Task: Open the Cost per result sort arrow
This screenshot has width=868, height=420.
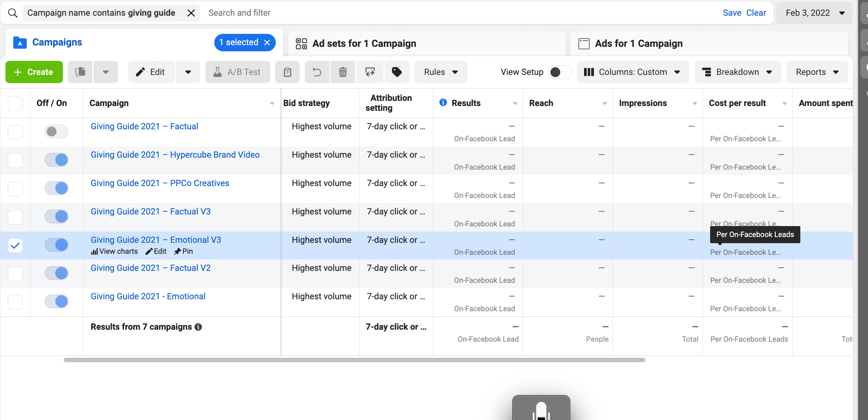Action: (785, 103)
